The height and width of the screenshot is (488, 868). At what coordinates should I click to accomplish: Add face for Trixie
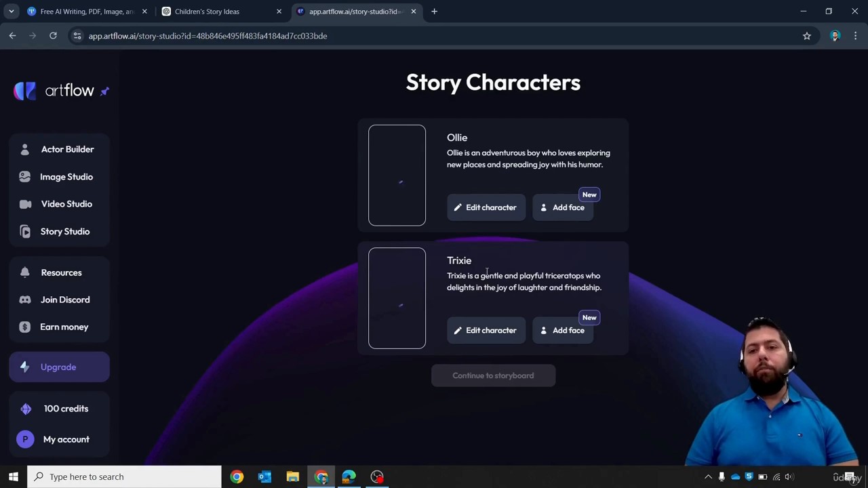[x=563, y=330]
